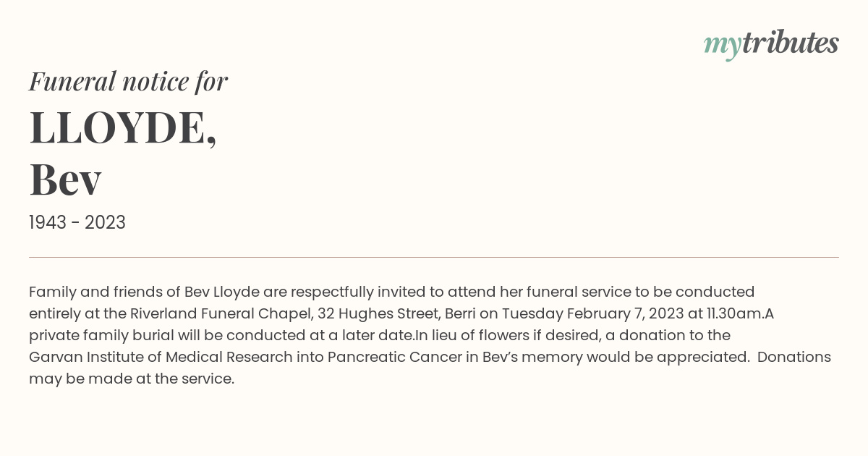Click 'may be made at the service.'
The image size is (868, 456).
pos(132,379)
